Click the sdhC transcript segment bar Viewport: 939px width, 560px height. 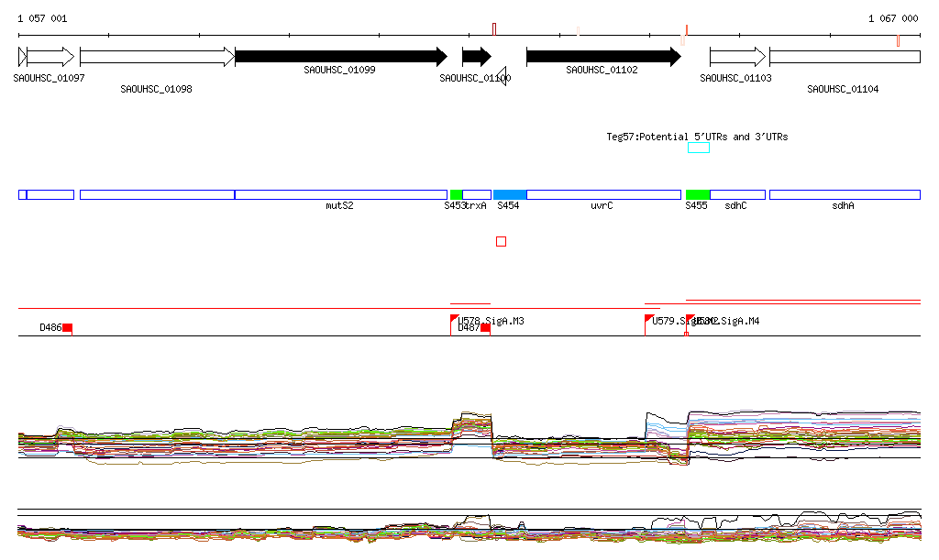coord(737,194)
